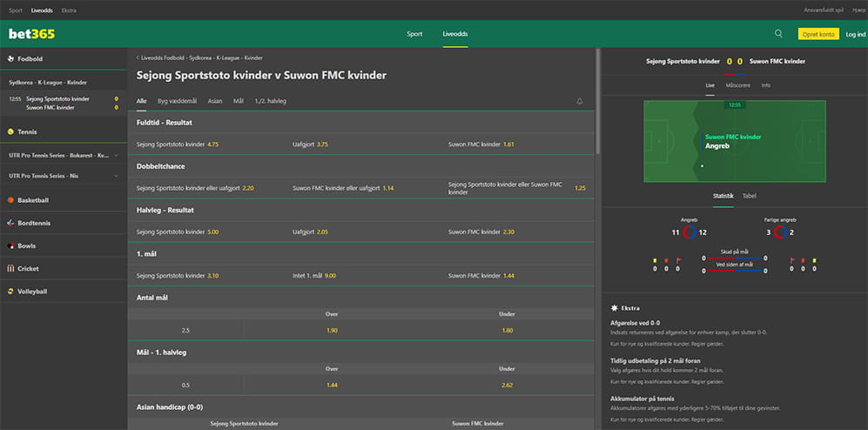Collapse the 1. mål market header

click(x=361, y=253)
